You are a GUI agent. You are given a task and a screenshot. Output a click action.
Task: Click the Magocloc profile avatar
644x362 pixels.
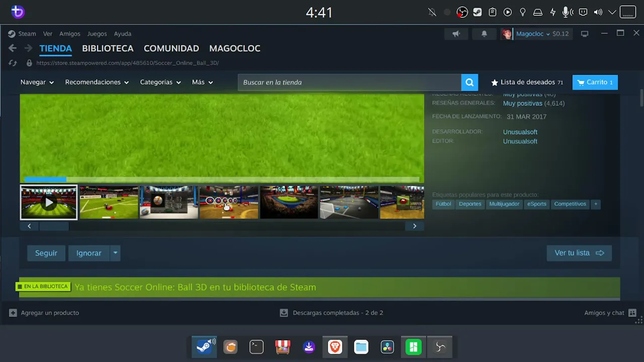click(x=507, y=34)
